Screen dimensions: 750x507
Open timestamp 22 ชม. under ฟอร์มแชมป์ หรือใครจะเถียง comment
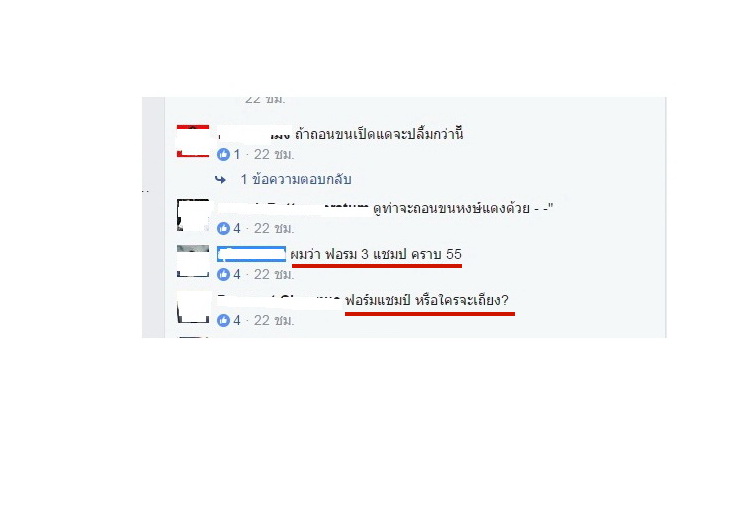tap(274, 320)
